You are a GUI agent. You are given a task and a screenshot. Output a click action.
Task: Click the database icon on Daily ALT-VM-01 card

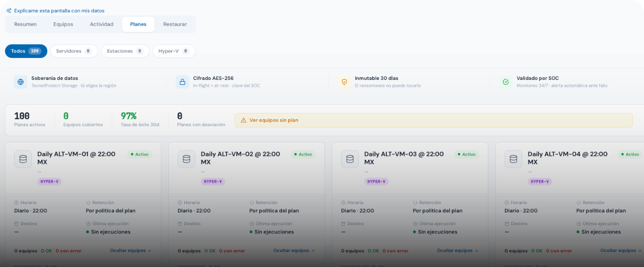click(x=23, y=159)
